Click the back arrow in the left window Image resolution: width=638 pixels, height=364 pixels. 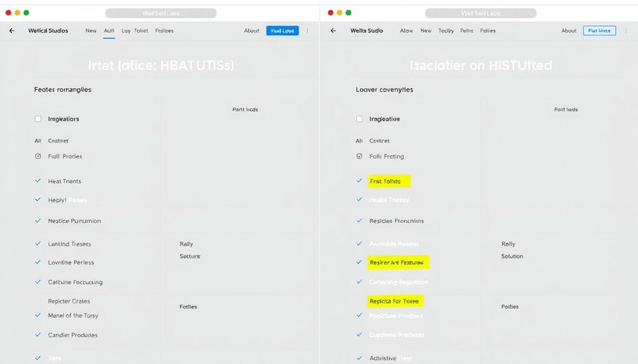point(11,30)
